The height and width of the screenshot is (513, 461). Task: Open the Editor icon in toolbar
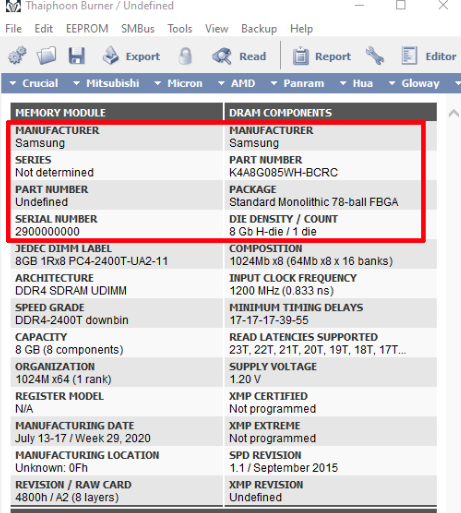coord(409,56)
